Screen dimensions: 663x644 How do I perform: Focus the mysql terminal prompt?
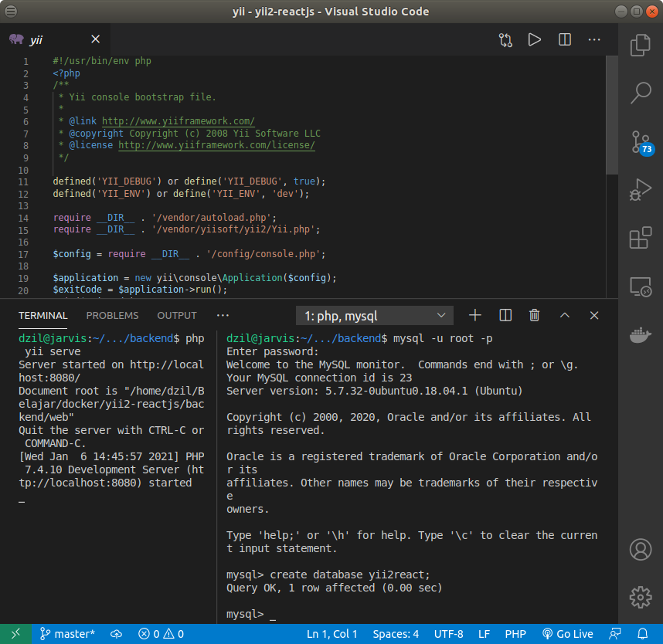click(252, 614)
